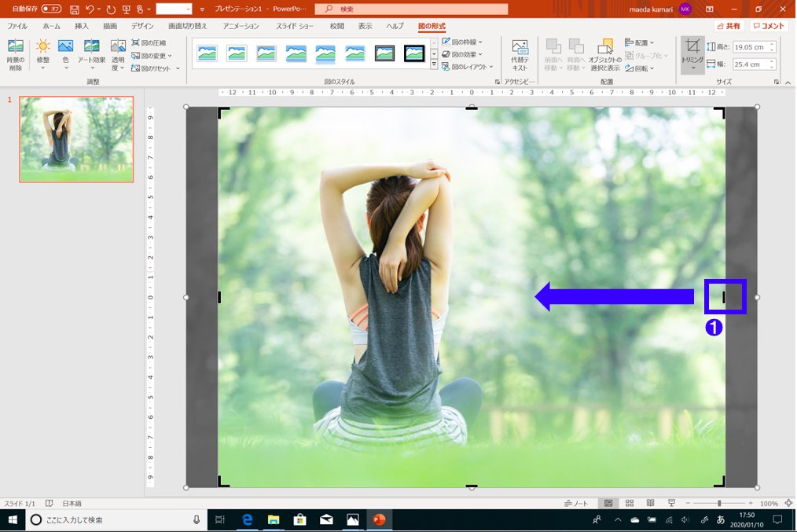Image resolution: width=797 pixels, height=532 pixels.
Task: Open the blank dropdown box in title bar
Action: tap(174, 9)
